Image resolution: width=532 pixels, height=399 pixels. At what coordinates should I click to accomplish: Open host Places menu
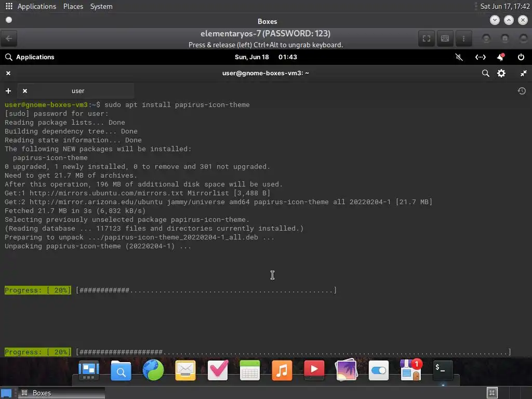click(x=73, y=6)
